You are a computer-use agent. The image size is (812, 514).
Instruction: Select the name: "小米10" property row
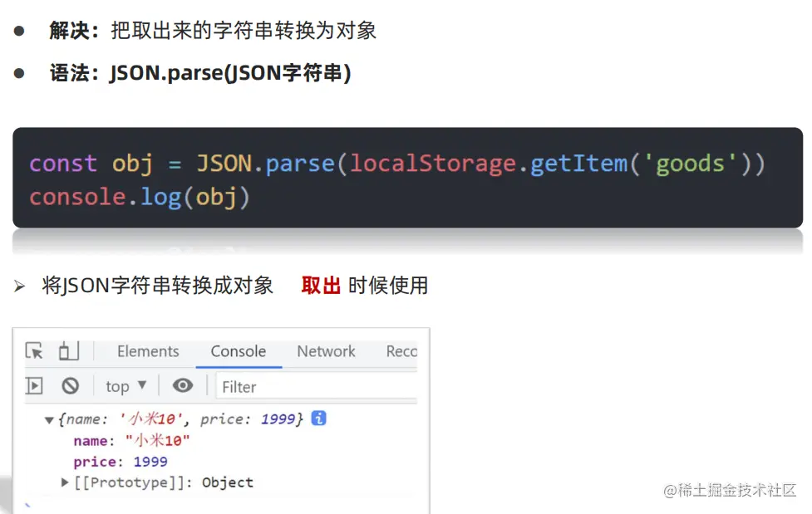coord(131,440)
